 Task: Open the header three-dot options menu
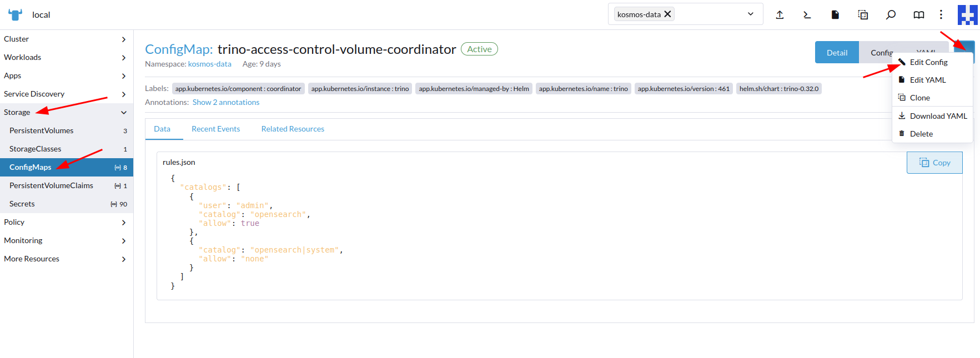pos(941,15)
